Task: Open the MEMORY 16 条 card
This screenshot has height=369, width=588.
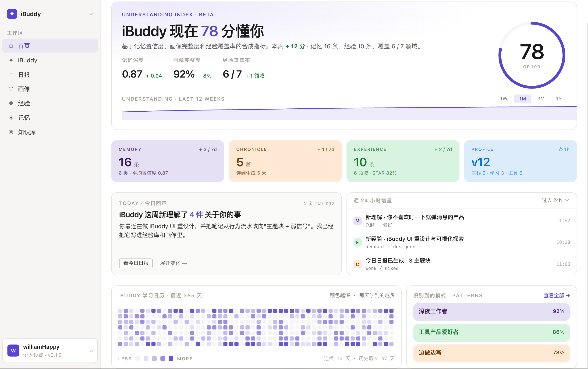Action: 168,161
